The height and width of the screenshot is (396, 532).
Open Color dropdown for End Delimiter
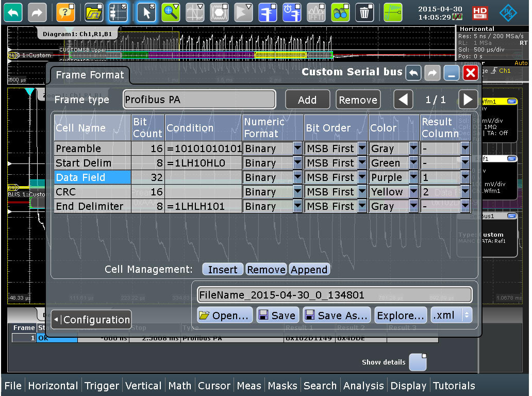click(413, 206)
